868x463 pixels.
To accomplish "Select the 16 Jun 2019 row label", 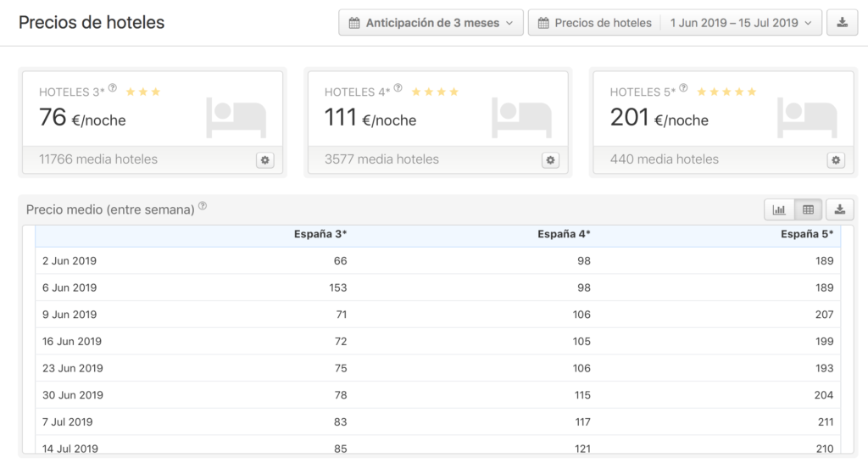I will coord(72,342).
